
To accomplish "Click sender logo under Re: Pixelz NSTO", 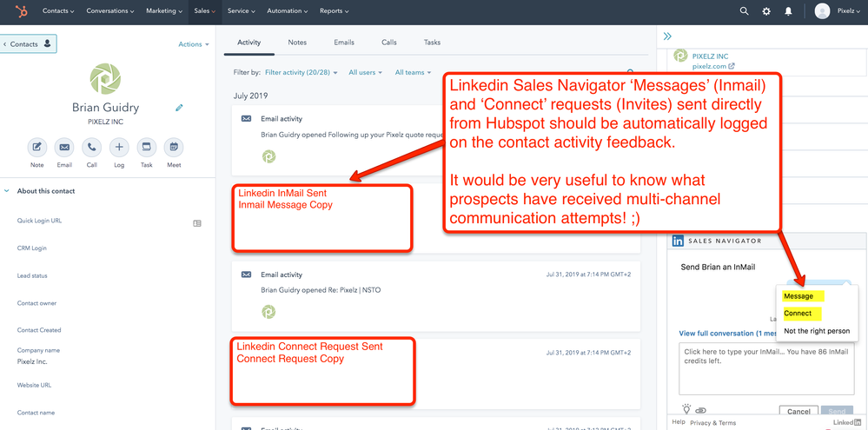I will coord(268,312).
